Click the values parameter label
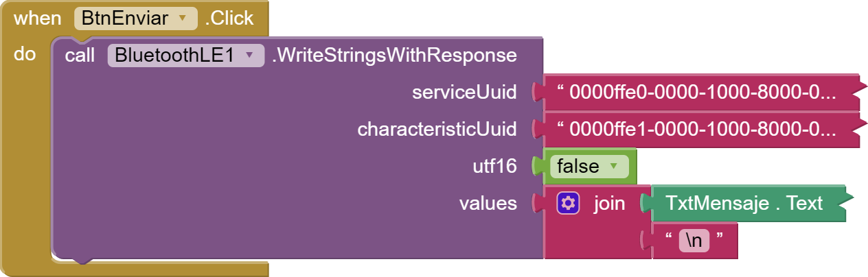This screenshot has width=868, height=277. pyautogui.click(x=488, y=203)
